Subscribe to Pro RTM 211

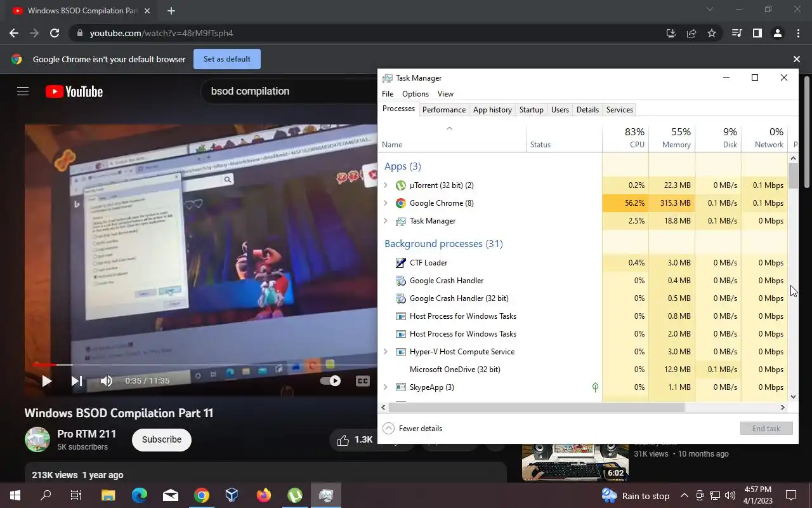[162, 439]
